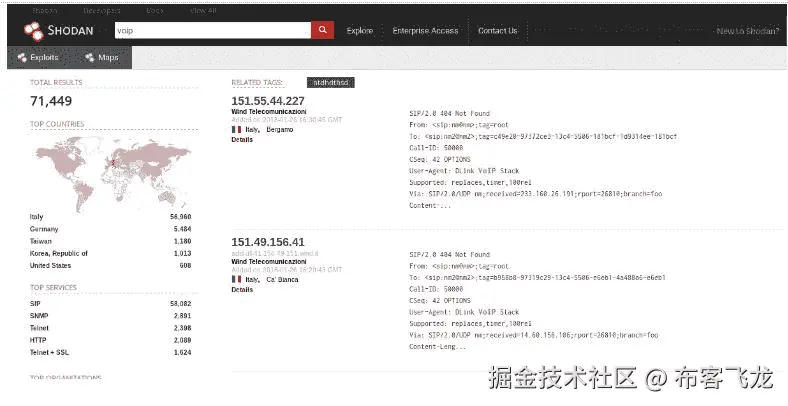This screenshot has width=788, height=406.
Task: Open result IP 151.55.44.227
Action: (268, 101)
